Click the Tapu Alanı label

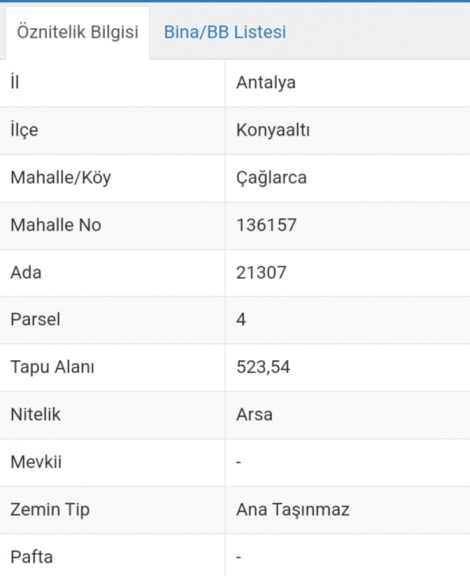53,367
